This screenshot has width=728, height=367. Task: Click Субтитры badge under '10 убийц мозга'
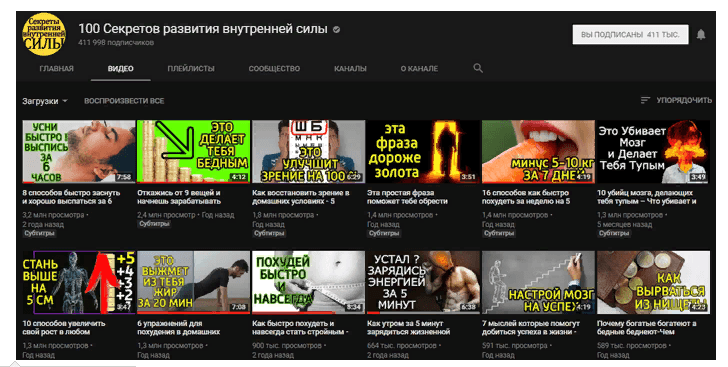point(614,233)
